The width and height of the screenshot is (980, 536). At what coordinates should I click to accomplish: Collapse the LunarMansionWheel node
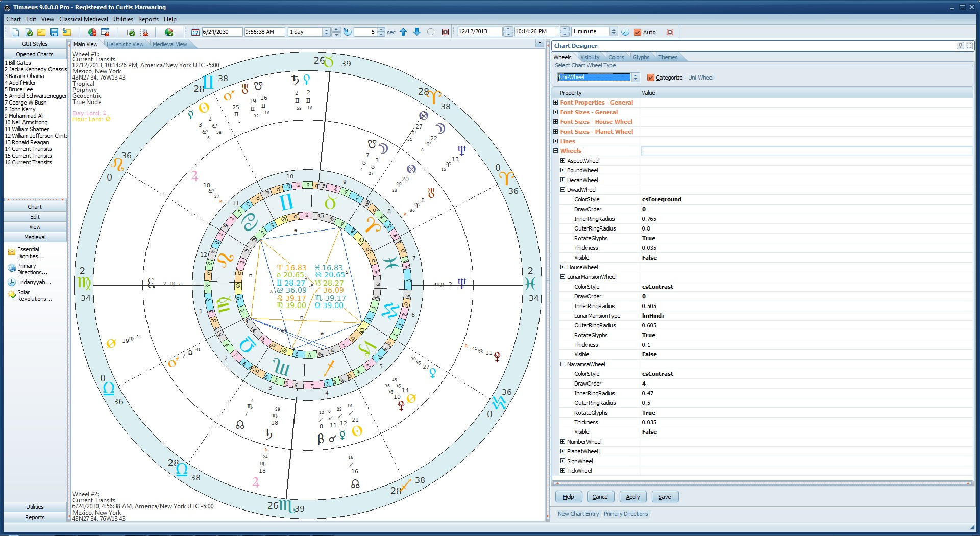click(x=563, y=277)
